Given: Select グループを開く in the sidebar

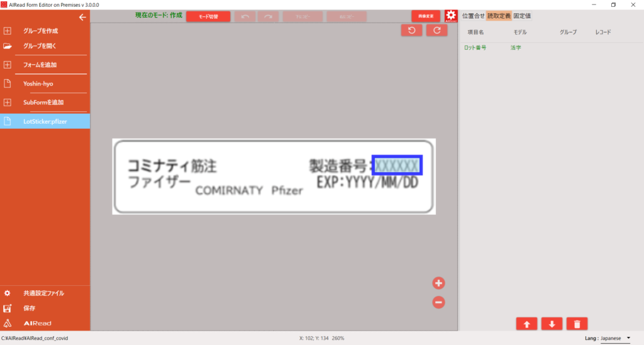Looking at the screenshot, I should pyautogui.click(x=40, y=46).
